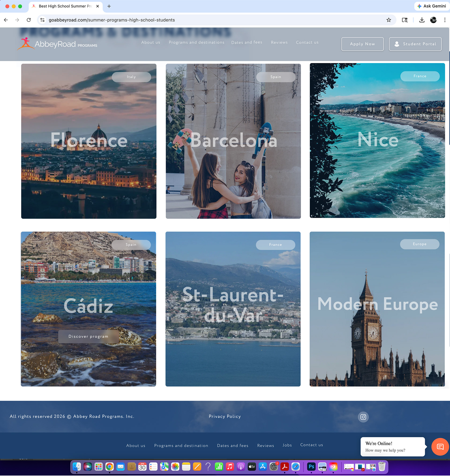This screenshot has width=450, height=476.
Task: Click the Chrome profile avatar
Action: pyautogui.click(x=433, y=20)
